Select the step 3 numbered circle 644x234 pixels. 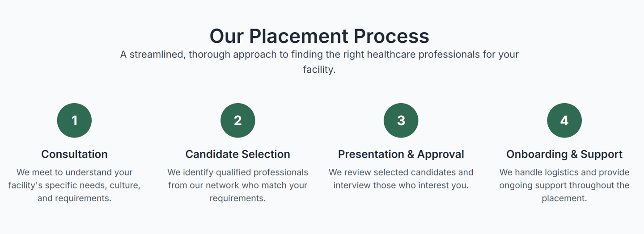click(x=401, y=121)
